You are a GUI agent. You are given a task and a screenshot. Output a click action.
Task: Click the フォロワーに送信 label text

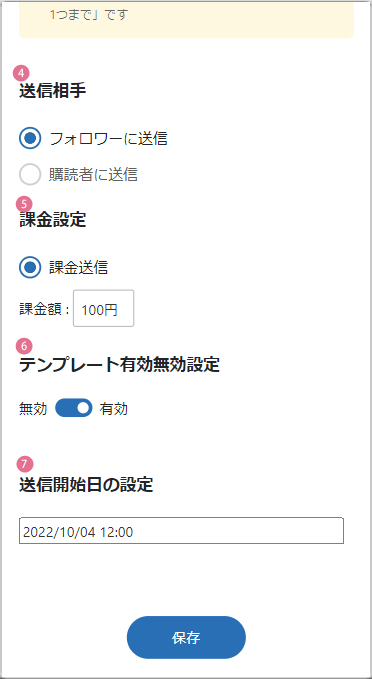tap(108, 139)
